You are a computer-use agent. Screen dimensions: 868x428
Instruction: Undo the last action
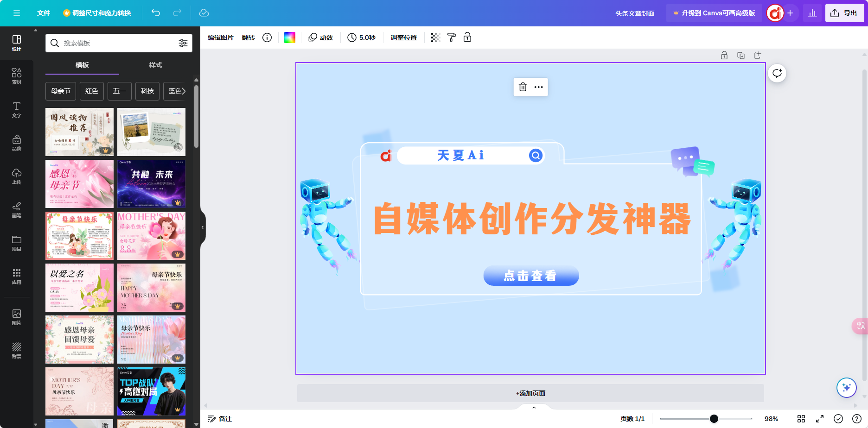[156, 13]
